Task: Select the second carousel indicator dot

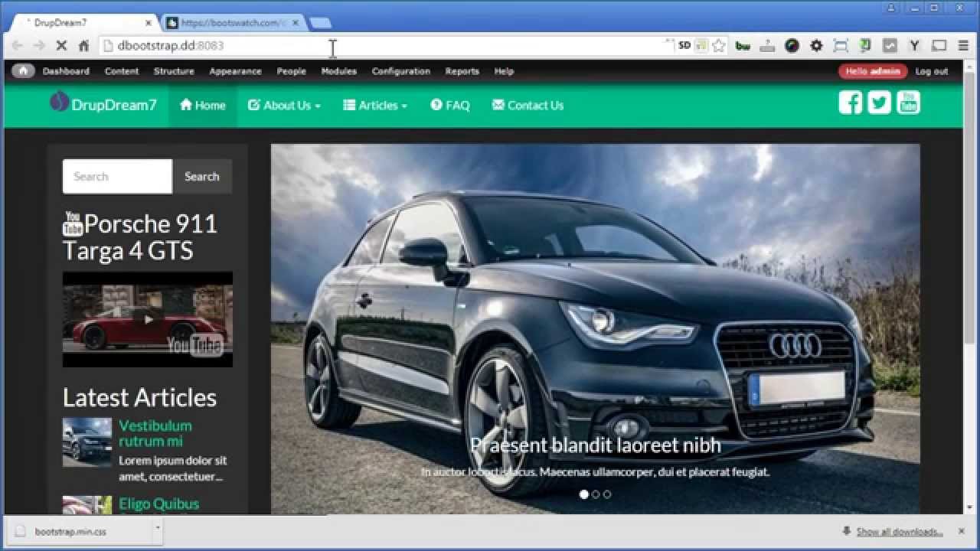Action: click(596, 494)
